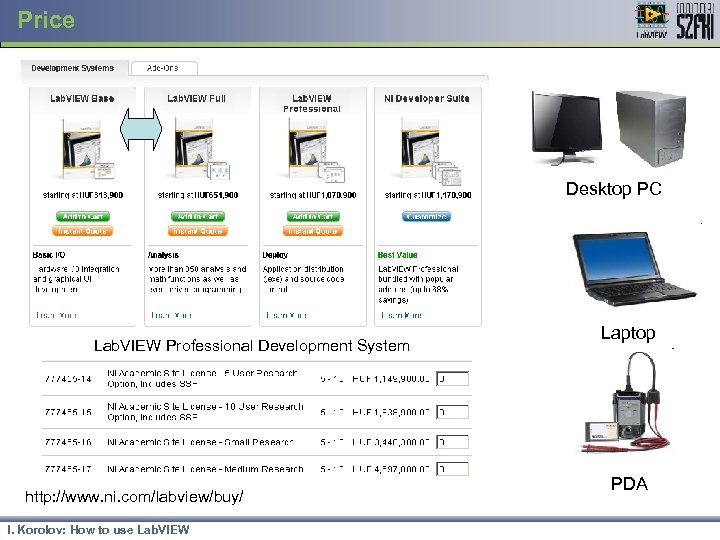Image resolution: width=720 pixels, height=540 pixels.
Task: Click the Desktop PC label
Action: coord(614,189)
